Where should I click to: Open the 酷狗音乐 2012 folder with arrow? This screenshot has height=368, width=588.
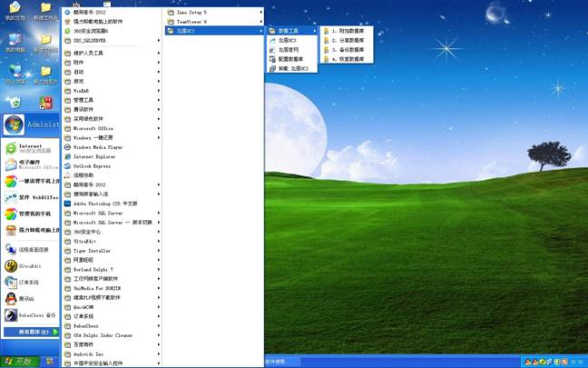[113, 184]
